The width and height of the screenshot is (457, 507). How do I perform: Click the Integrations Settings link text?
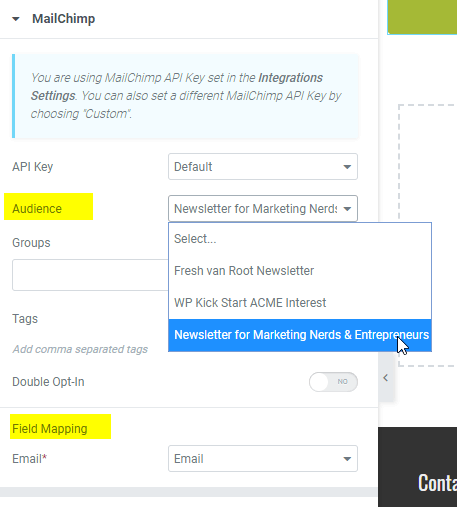point(177,87)
